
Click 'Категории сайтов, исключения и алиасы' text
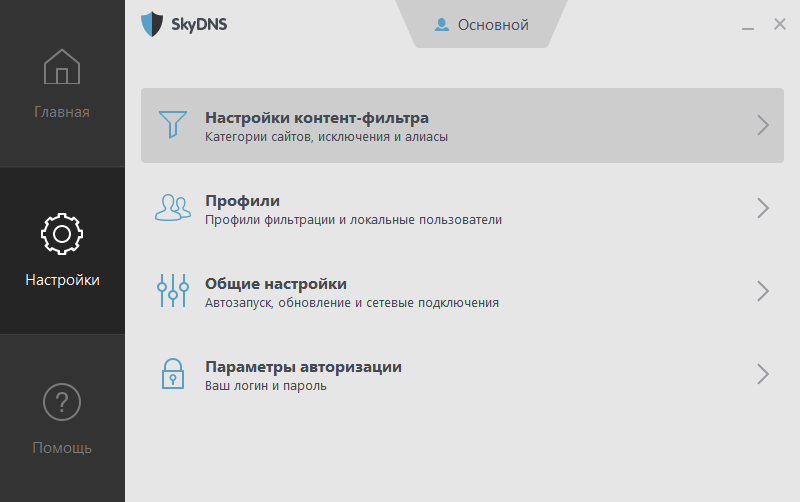point(327,137)
